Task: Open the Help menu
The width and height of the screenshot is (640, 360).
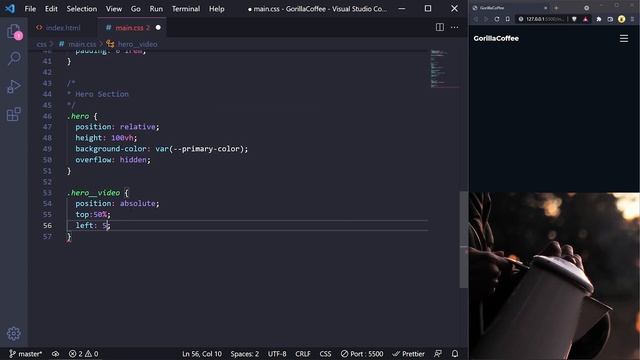Action: click(x=217, y=9)
